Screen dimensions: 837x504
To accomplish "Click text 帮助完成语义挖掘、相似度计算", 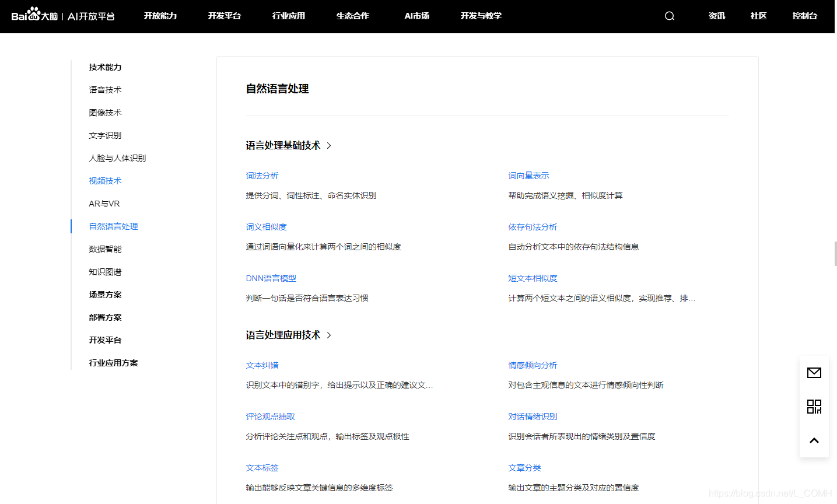I will [566, 195].
